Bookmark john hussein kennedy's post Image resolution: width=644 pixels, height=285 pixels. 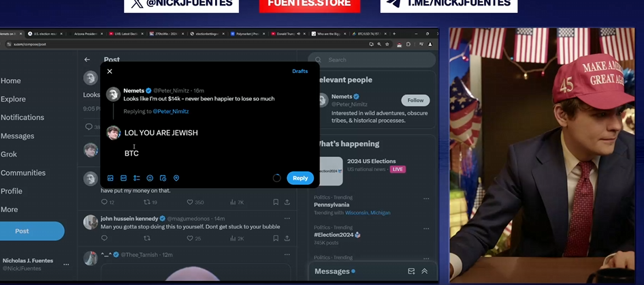point(276,238)
